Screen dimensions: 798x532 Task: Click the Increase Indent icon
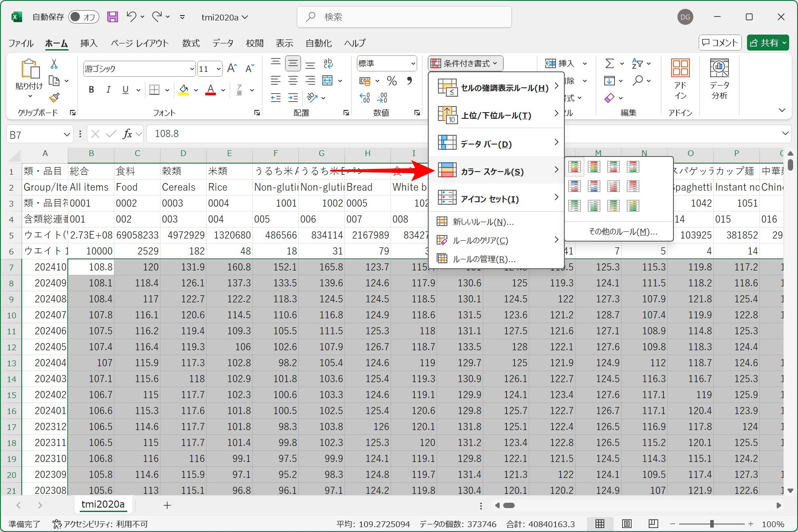click(x=293, y=98)
